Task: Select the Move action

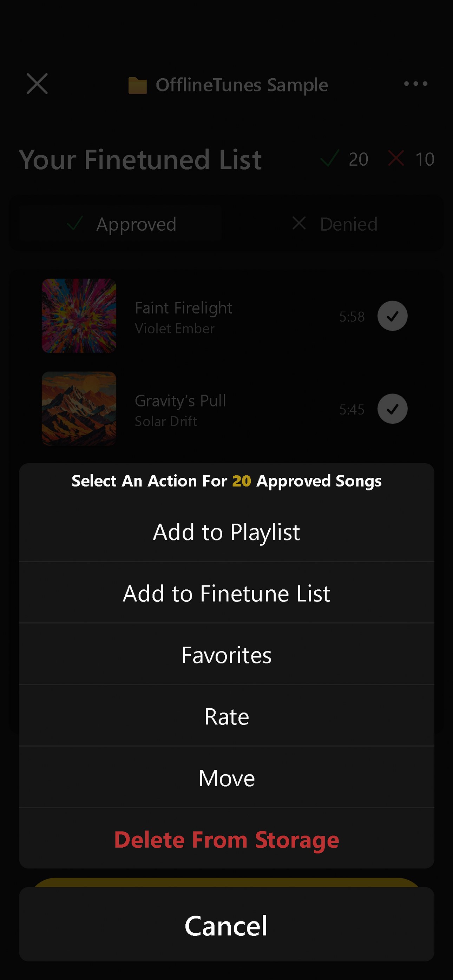Action: tap(226, 779)
